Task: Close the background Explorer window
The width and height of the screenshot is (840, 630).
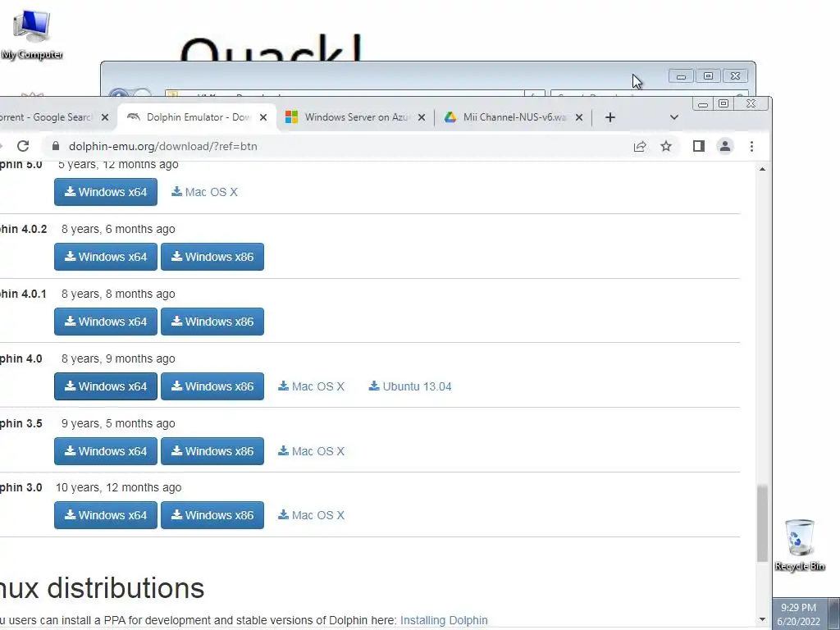Action: point(736,76)
